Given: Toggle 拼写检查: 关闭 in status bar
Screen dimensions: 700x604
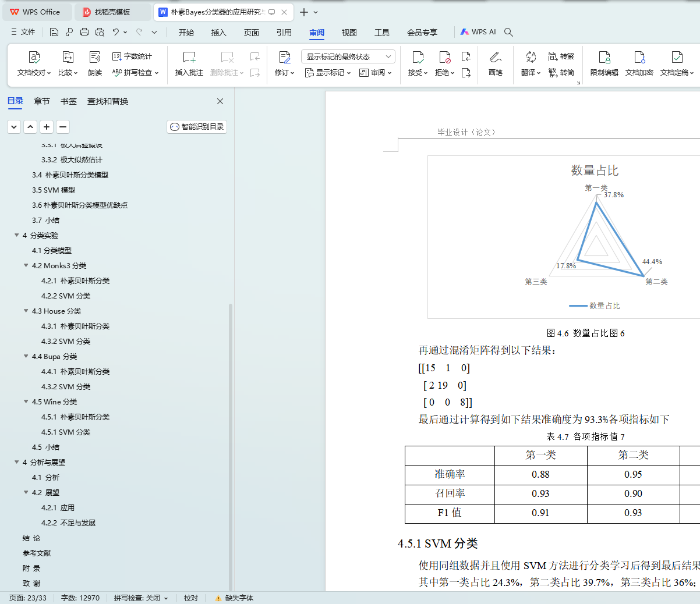Looking at the screenshot, I should point(141,598).
